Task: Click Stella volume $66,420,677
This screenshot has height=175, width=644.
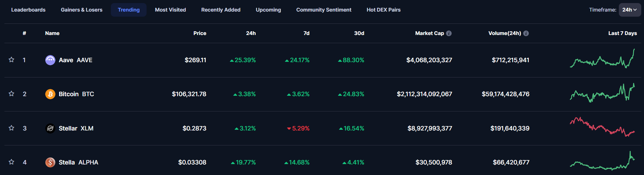Action: pyautogui.click(x=511, y=162)
